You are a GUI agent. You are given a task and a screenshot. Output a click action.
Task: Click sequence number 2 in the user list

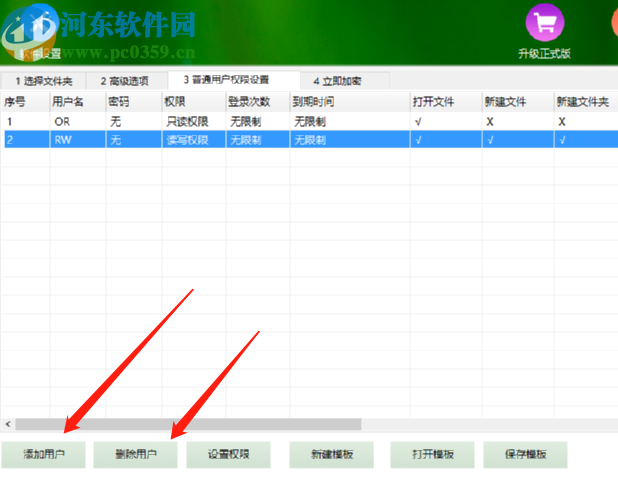coord(10,140)
